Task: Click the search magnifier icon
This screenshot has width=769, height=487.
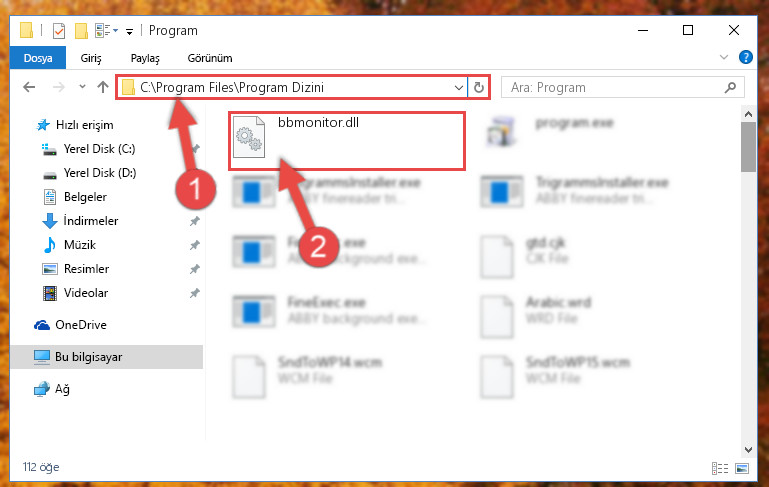Action: [x=730, y=87]
